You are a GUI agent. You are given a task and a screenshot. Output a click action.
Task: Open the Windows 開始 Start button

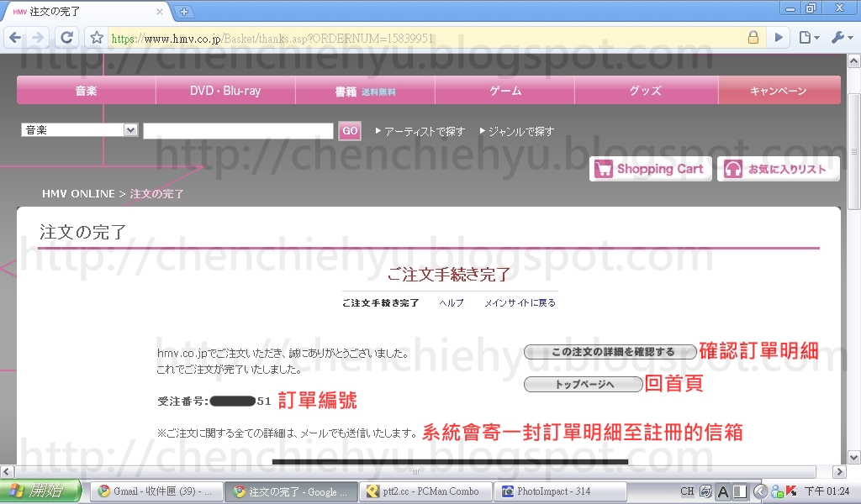tap(40, 491)
